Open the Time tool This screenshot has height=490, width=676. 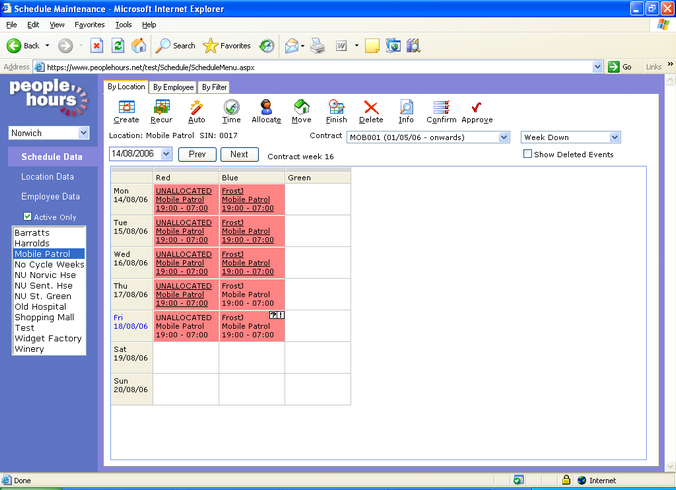tap(231, 107)
